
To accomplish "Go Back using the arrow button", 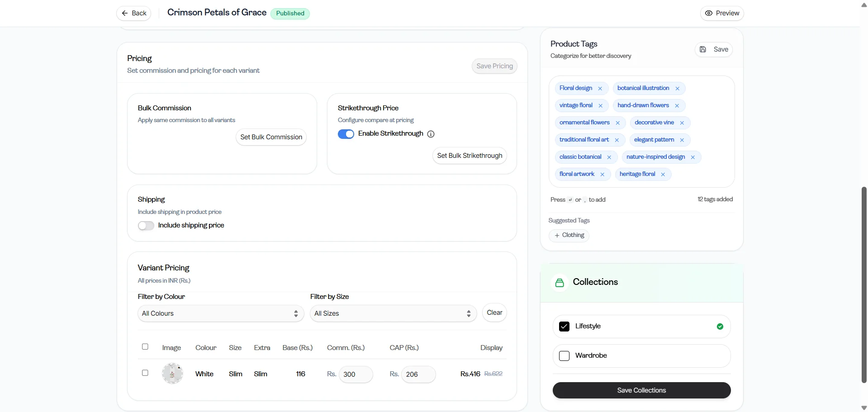I will click(134, 13).
